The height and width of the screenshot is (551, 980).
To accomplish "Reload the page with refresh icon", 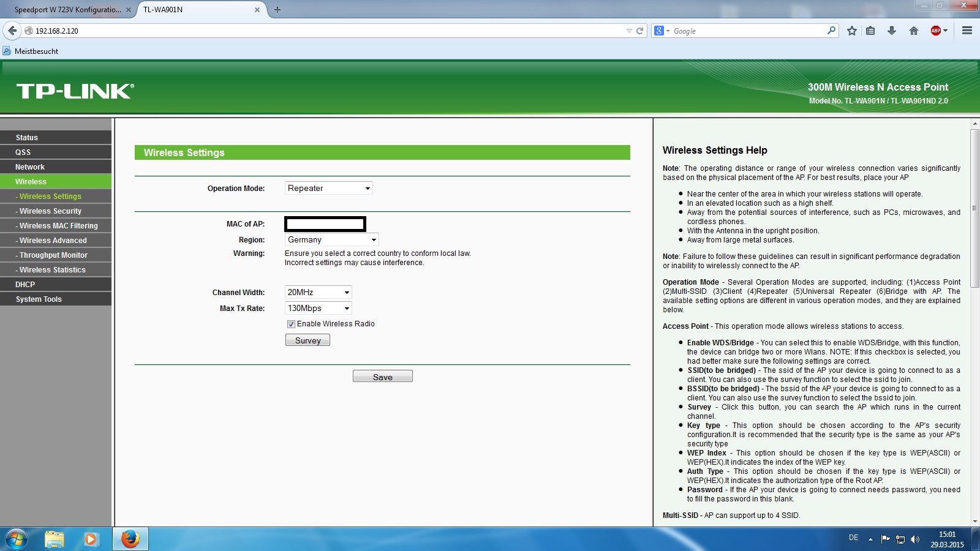I will [639, 31].
